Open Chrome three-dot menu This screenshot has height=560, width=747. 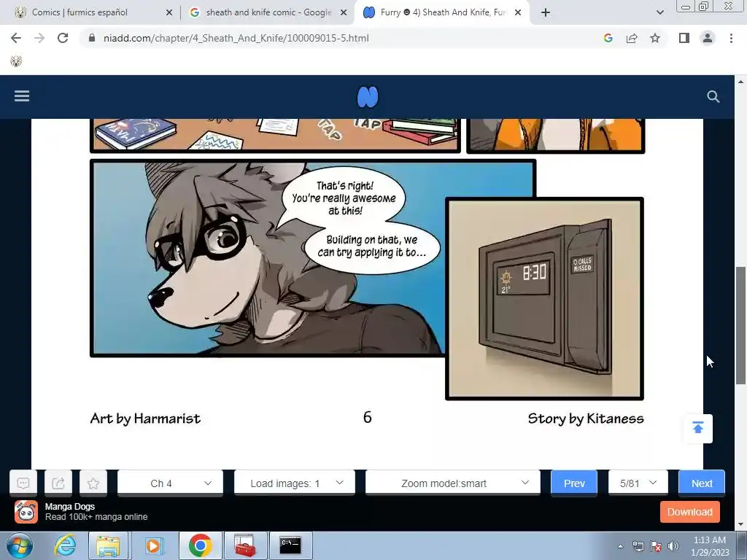click(731, 38)
